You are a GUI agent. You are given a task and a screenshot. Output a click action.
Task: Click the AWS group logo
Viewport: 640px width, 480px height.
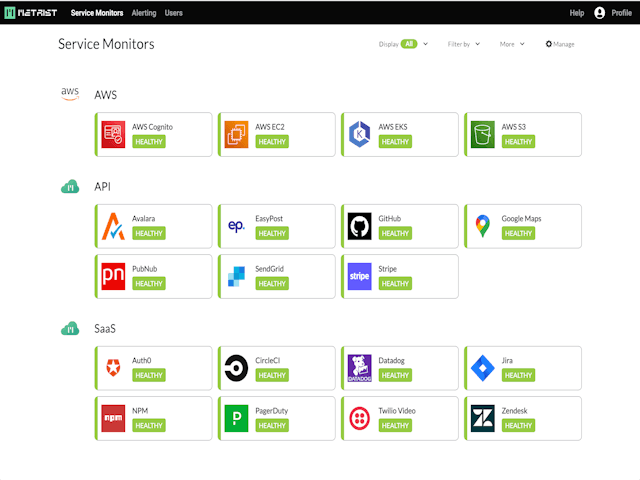70,93
